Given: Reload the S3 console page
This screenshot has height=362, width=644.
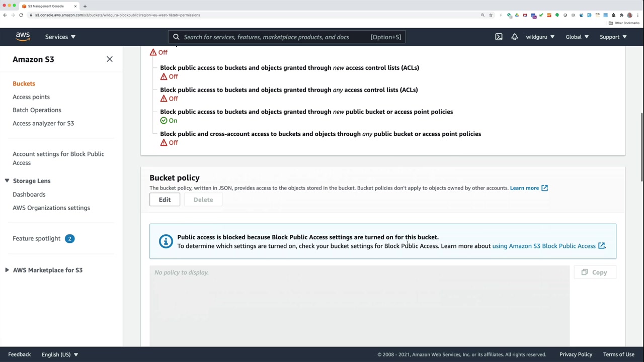Looking at the screenshot, I should 21,15.
